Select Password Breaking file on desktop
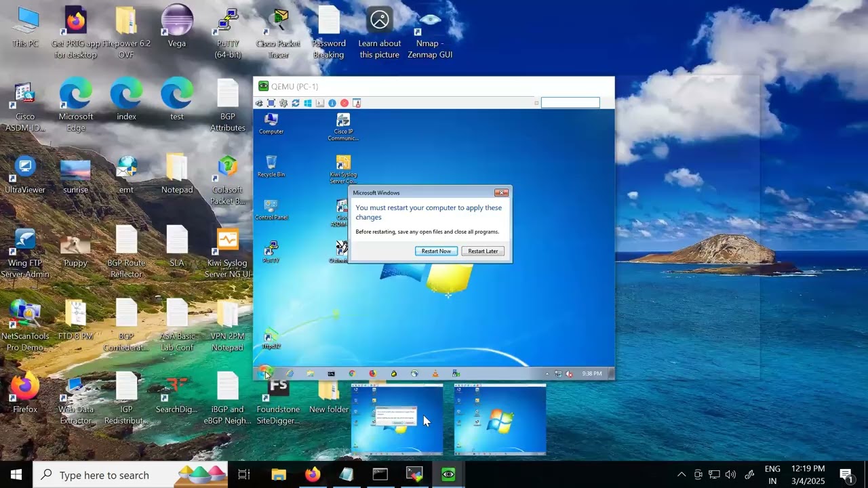This screenshot has width=868, height=488. pyautogui.click(x=329, y=33)
